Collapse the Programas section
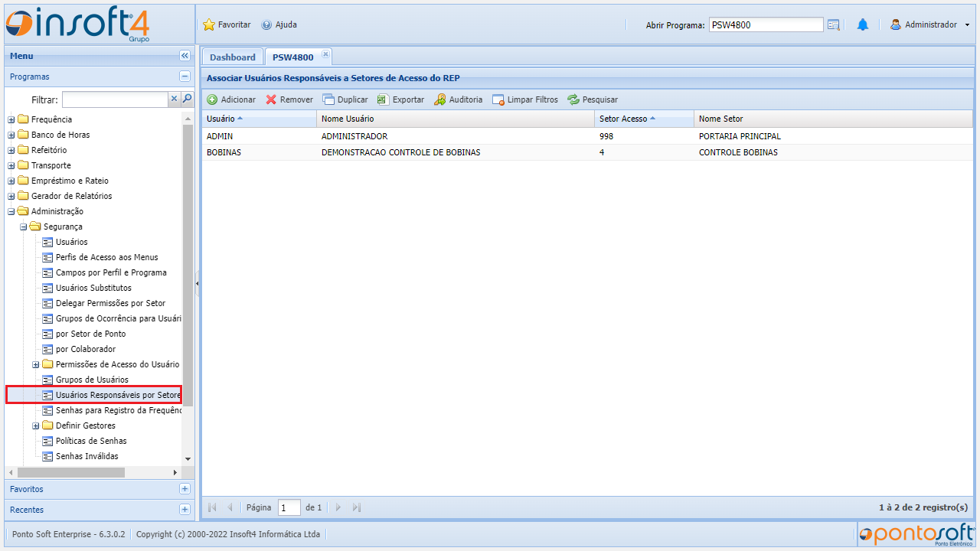Image resolution: width=980 pixels, height=551 pixels. (185, 77)
